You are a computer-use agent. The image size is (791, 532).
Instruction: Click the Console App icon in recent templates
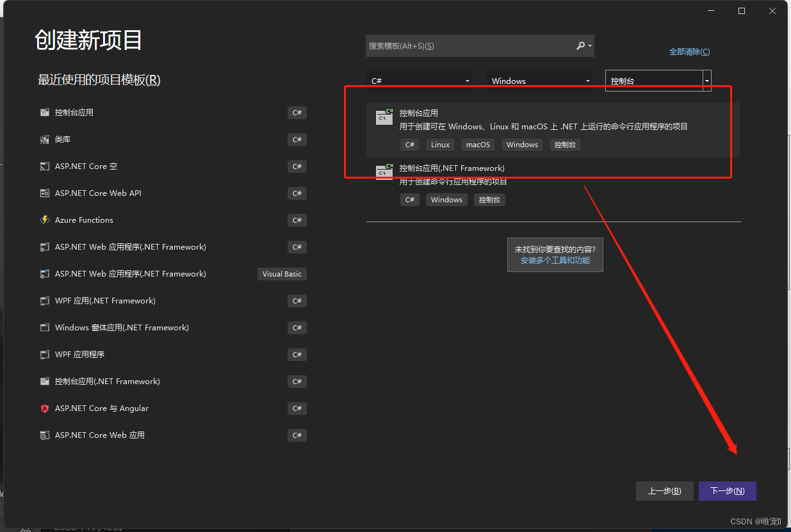pyautogui.click(x=45, y=113)
